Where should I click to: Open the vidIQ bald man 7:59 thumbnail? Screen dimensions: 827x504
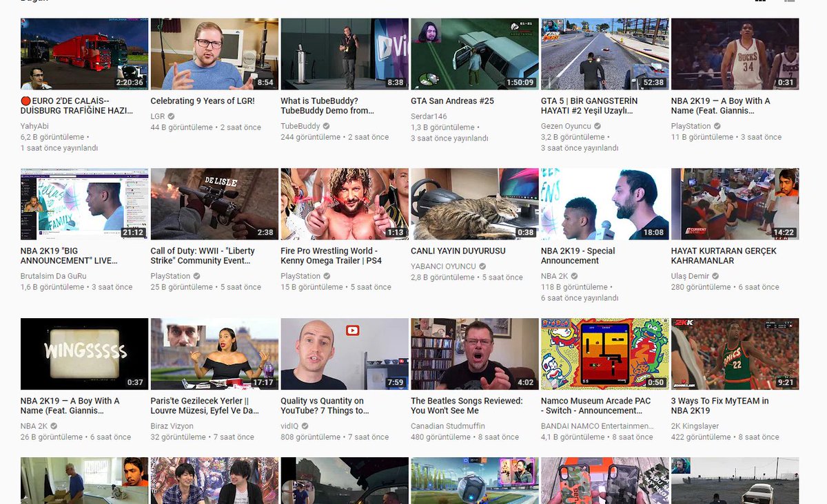[x=344, y=354]
